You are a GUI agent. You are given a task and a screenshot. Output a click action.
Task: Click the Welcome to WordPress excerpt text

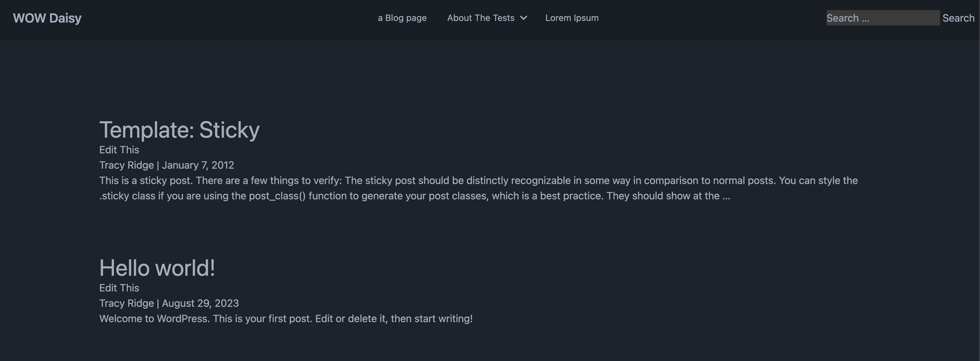coord(285,319)
